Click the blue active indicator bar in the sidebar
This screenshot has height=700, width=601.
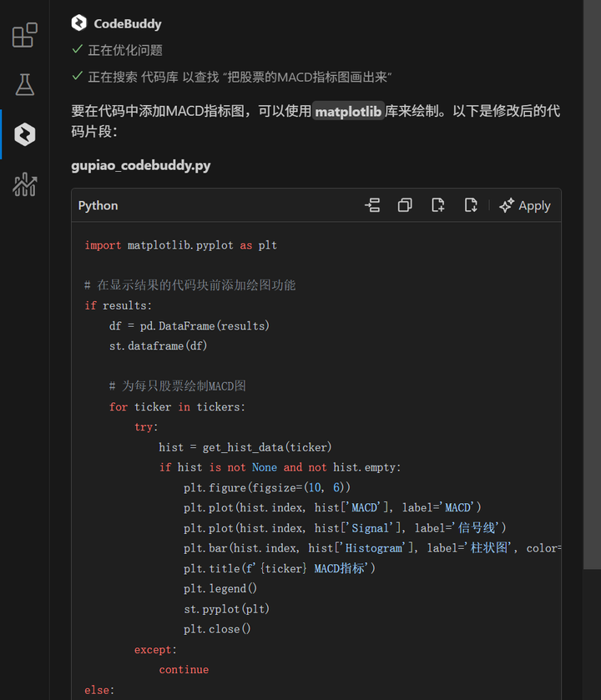(x=2, y=133)
